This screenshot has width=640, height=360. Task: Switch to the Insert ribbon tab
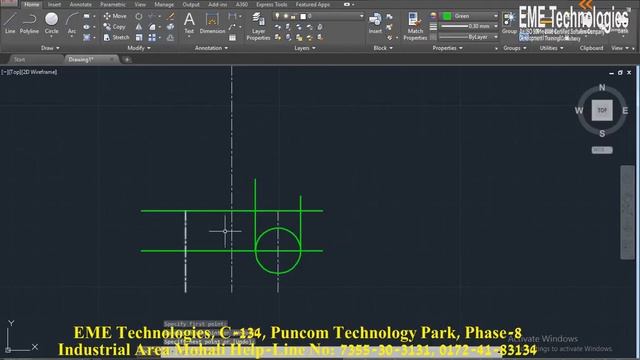coord(54,4)
